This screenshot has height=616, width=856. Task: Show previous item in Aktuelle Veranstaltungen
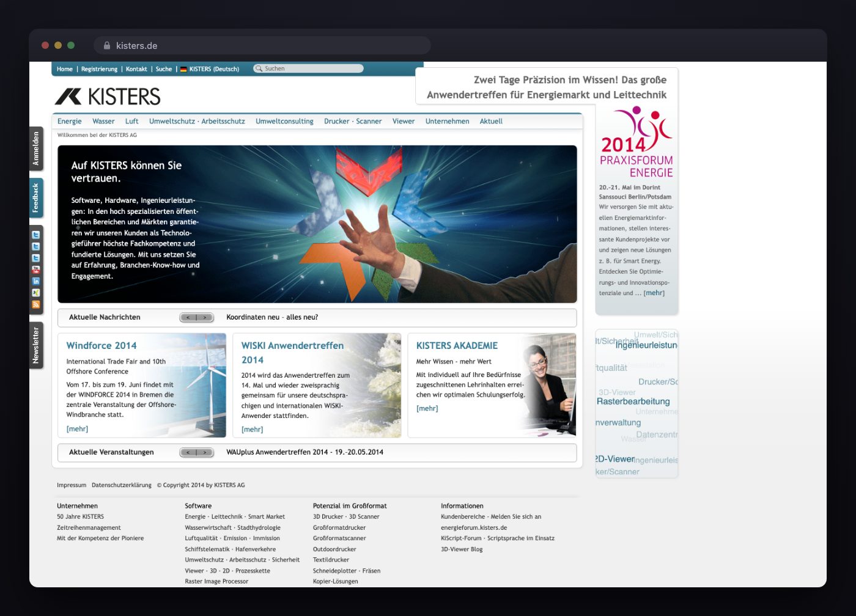(188, 452)
